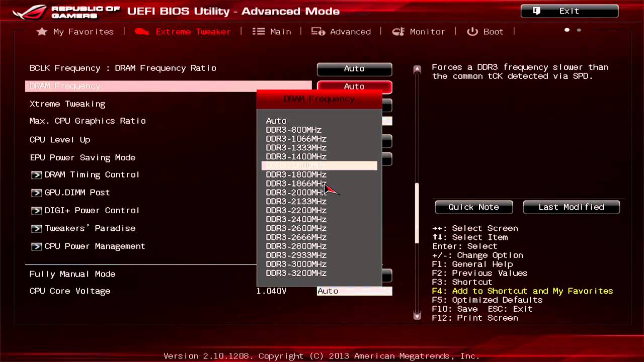Click the Tweakers' Paradise arrow icon
This screenshot has width=644, height=362.
(x=36, y=229)
